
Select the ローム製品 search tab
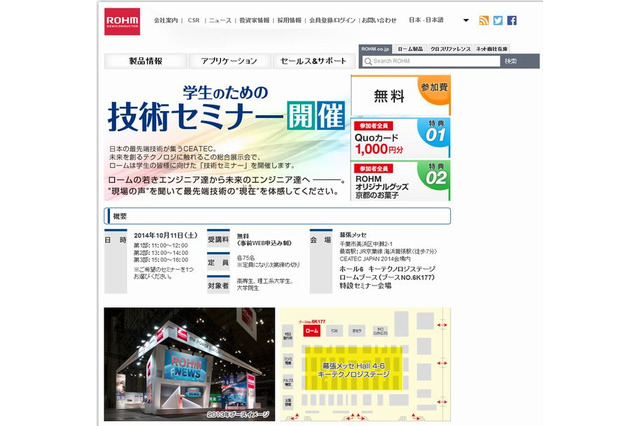pyautogui.click(x=410, y=49)
